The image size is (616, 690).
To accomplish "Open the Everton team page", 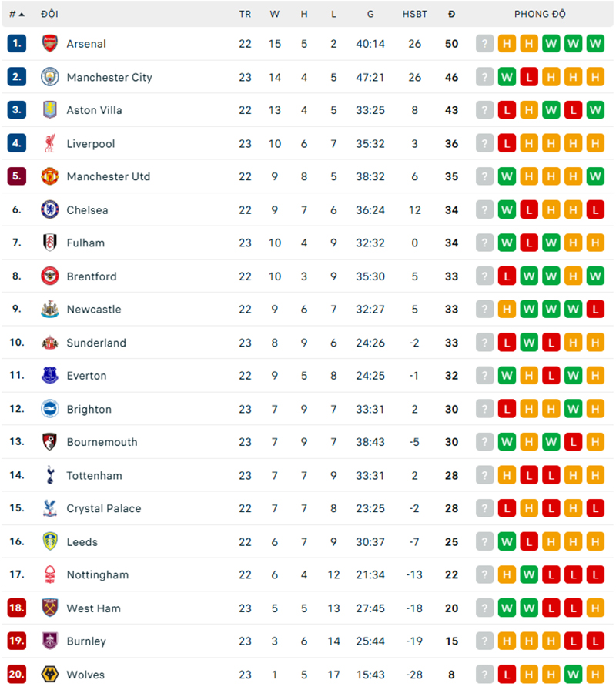I will 86,375.
